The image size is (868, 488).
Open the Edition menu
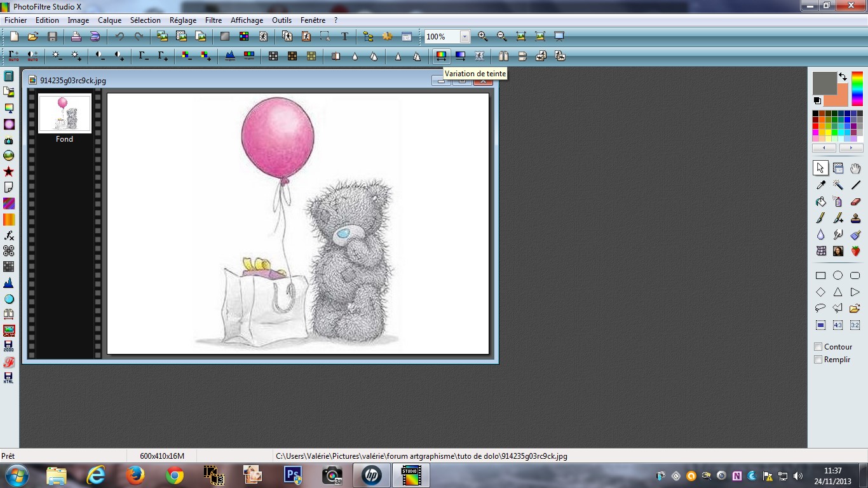click(47, 20)
